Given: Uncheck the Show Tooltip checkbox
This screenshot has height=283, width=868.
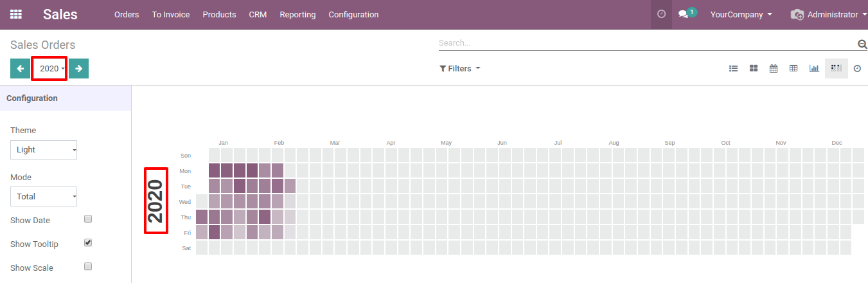Looking at the screenshot, I should (89, 243).
